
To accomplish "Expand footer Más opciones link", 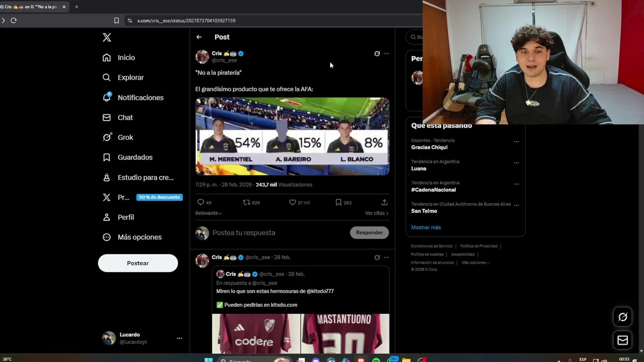I will tap(475, 262).
